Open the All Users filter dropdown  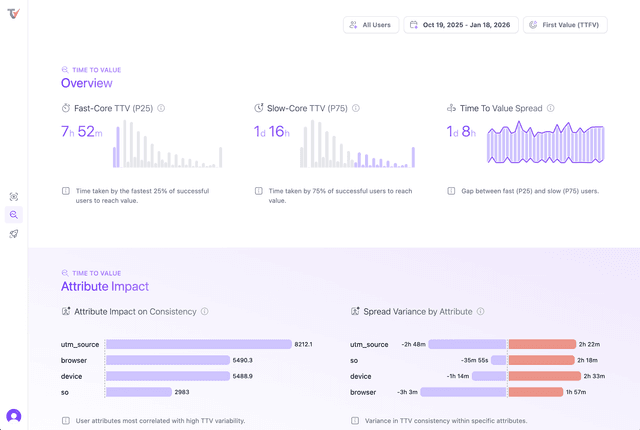[x=370, y=24]
